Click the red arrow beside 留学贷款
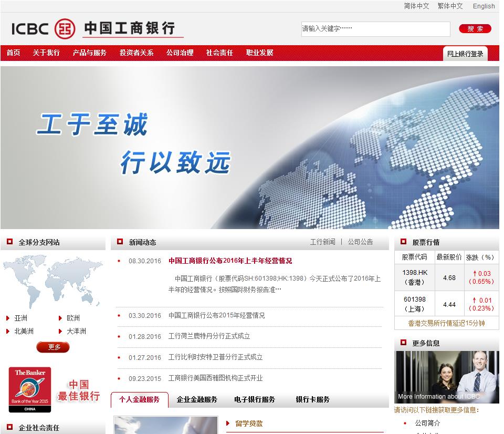The image size is (504, 434). pos(228,423)
